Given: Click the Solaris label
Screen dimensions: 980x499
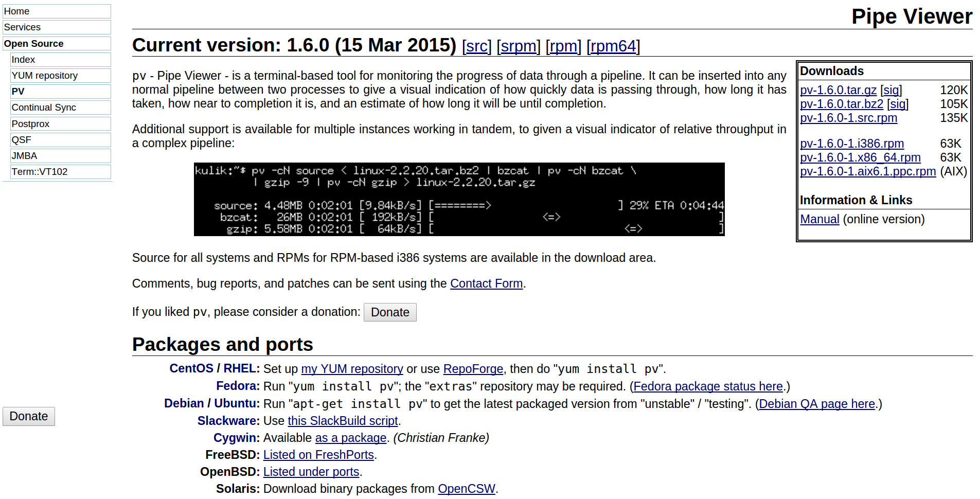Looking at the screenshot, I should 238,489.
